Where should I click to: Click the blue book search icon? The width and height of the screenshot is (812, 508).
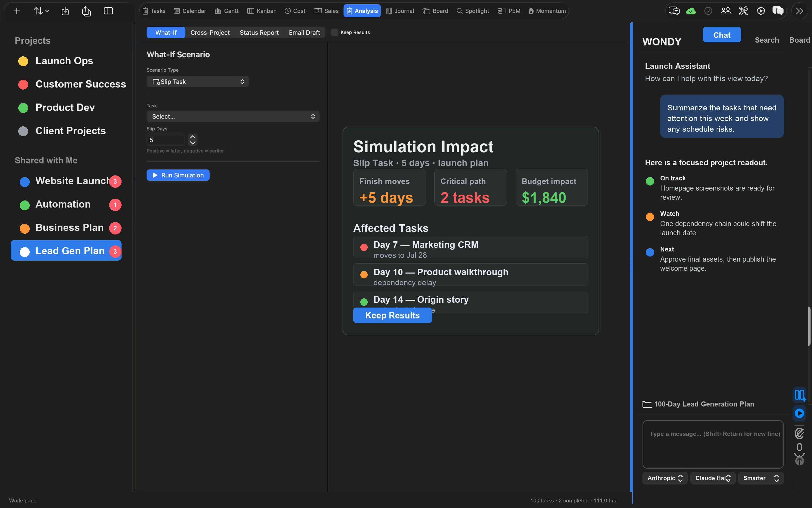(800, 395)
